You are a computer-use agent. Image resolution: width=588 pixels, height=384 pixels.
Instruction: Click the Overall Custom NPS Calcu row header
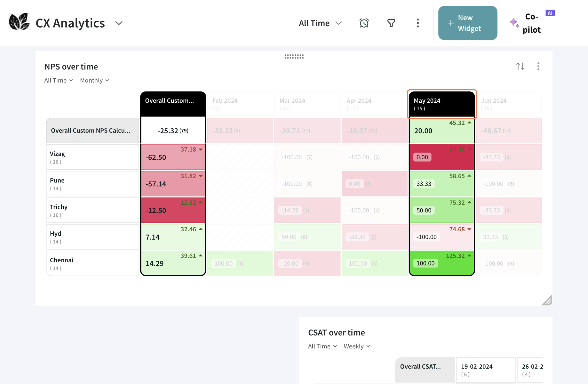pos(92,131)
